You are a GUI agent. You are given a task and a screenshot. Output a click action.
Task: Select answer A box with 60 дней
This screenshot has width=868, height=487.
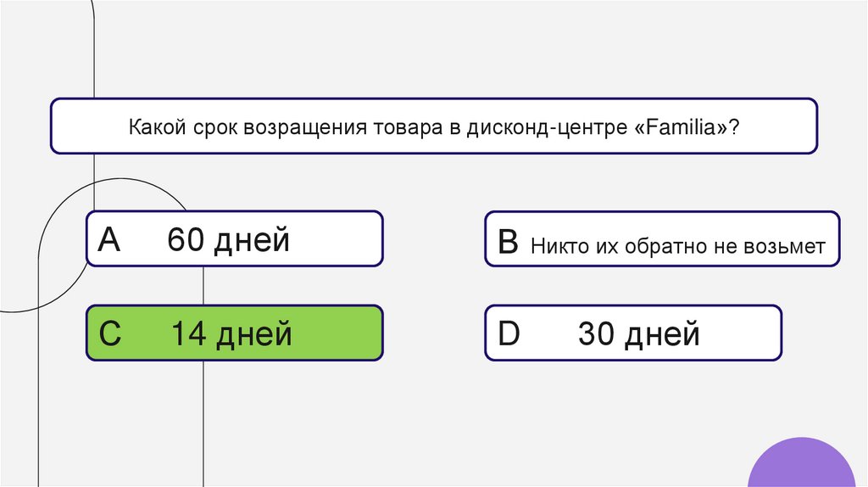pyautogui.click(x=234, y=239)
